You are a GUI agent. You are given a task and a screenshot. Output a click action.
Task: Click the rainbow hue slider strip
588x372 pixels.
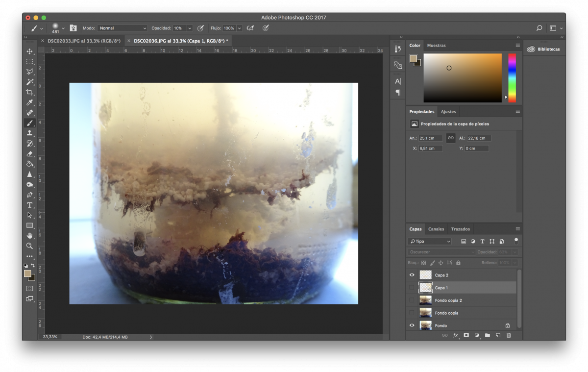click(x=512, y=77)
